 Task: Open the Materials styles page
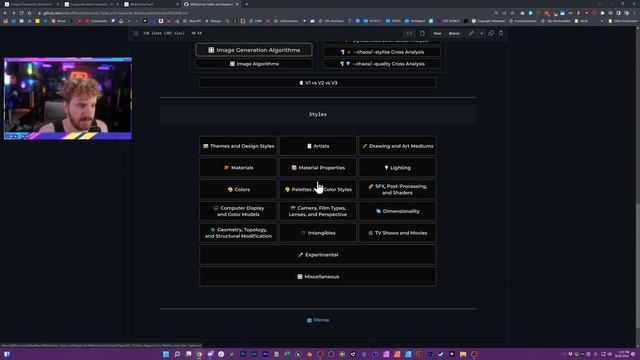click(x=238, y=167)
